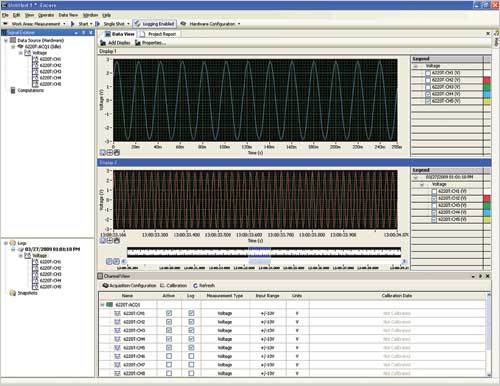Enable Log checkbox for 6220T-CH6
This screenshot has width=500, height=386.
point(191,356)
